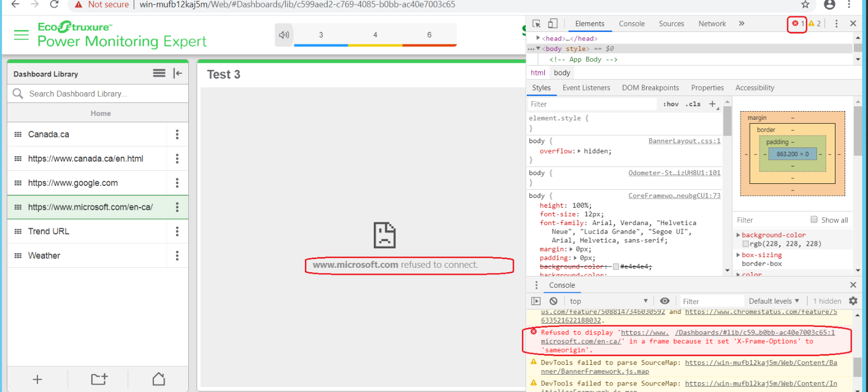Show more DevTools tabs chevron
The width and height of the screenshot is (868, 392).
point(742,24)
